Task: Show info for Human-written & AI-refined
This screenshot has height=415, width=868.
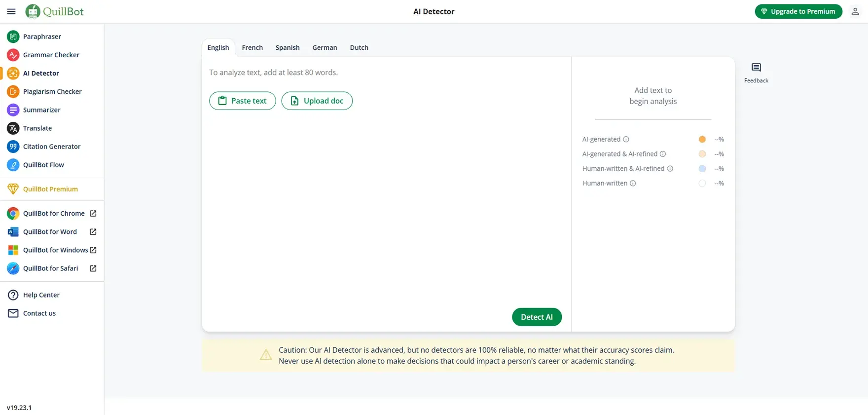Action: coord(670,169)
